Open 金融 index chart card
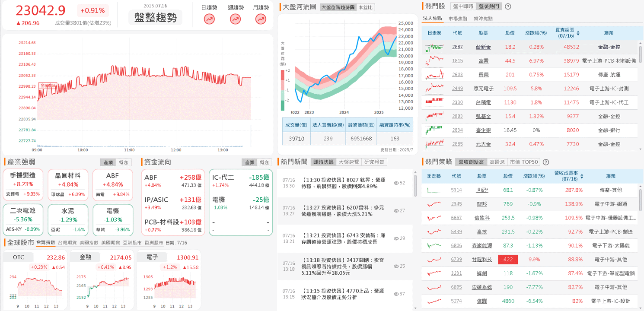The height and width of the screenshot is (311, 644). point(102,280)
